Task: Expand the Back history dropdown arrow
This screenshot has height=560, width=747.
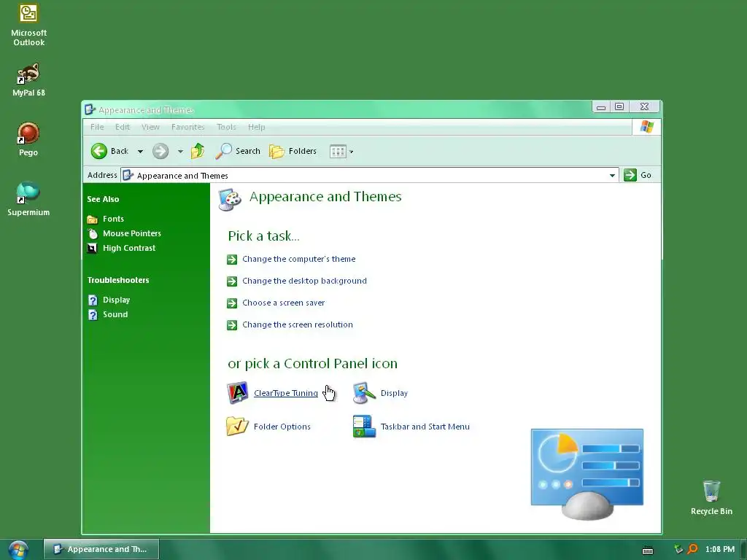Action: point(140,152)
